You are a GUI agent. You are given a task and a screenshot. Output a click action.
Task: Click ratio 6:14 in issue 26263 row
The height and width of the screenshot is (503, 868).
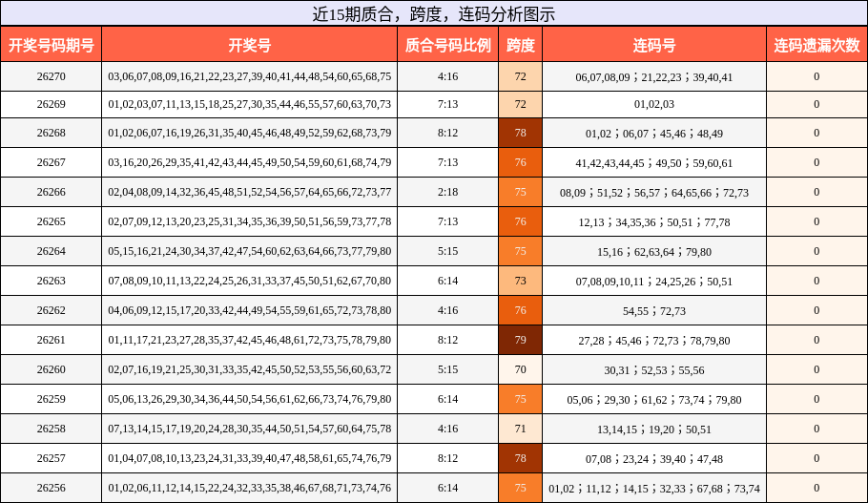pyautogui.click(x=448, y=281)
